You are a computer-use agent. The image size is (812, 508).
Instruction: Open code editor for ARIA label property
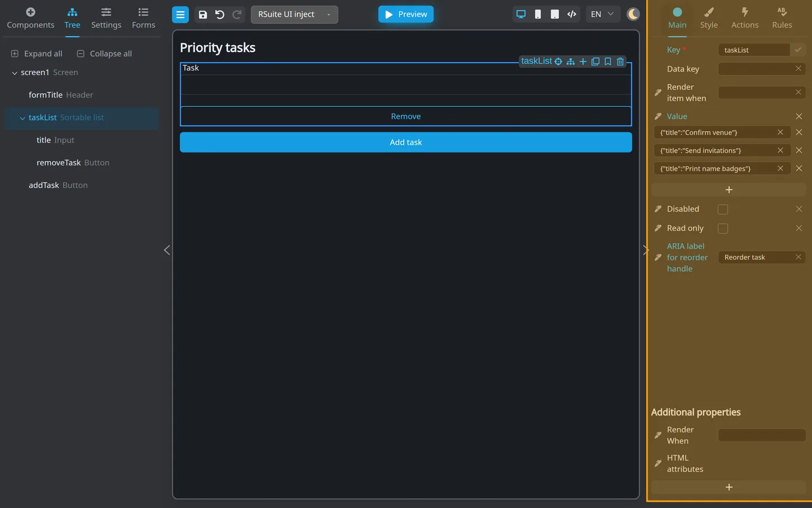pos(658,257)
